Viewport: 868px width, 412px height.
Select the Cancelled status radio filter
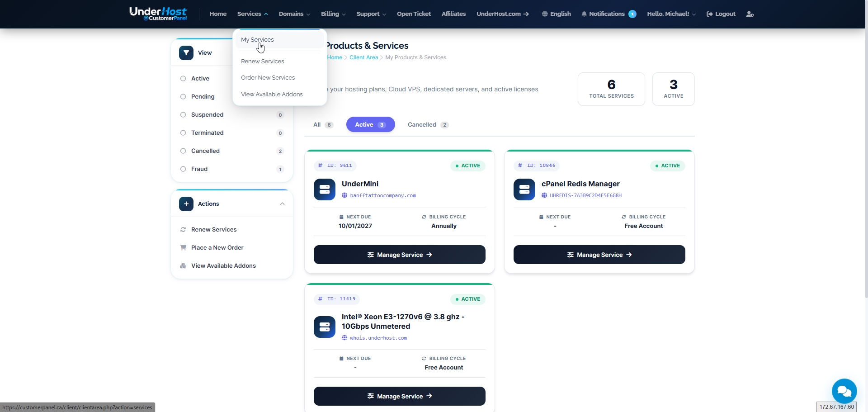coord(183,151)
